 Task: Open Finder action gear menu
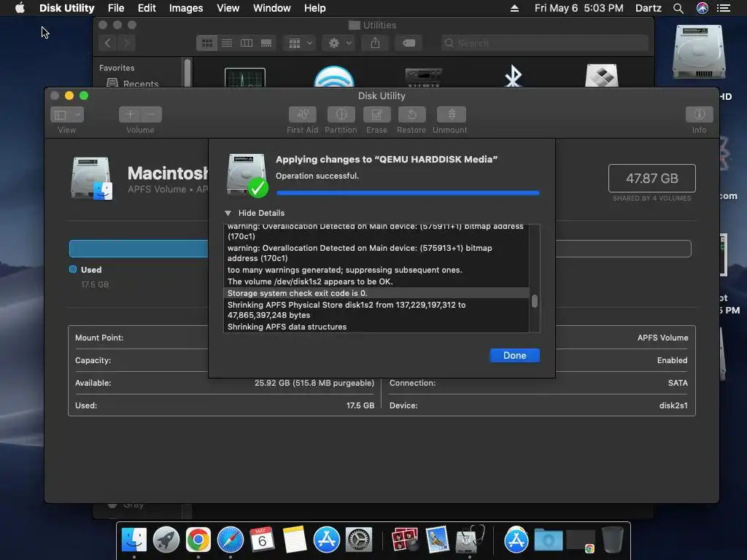(x=339, y=43)
